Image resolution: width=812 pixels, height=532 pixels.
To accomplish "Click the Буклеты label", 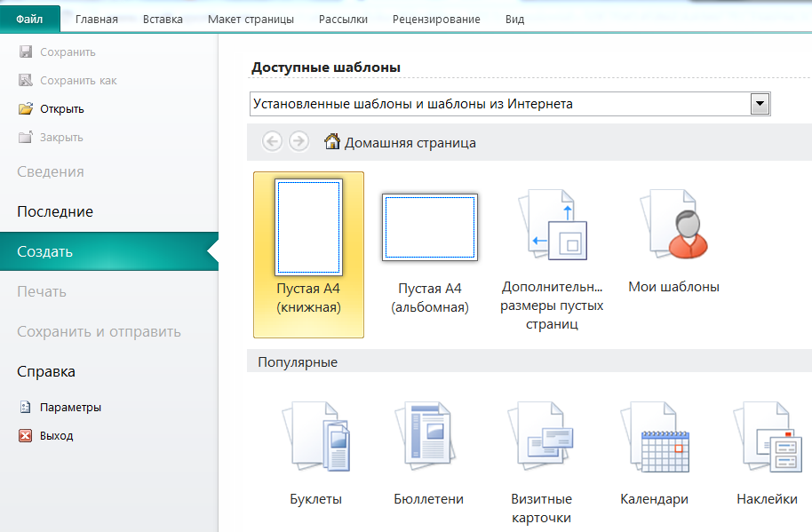I will point(316,498).
